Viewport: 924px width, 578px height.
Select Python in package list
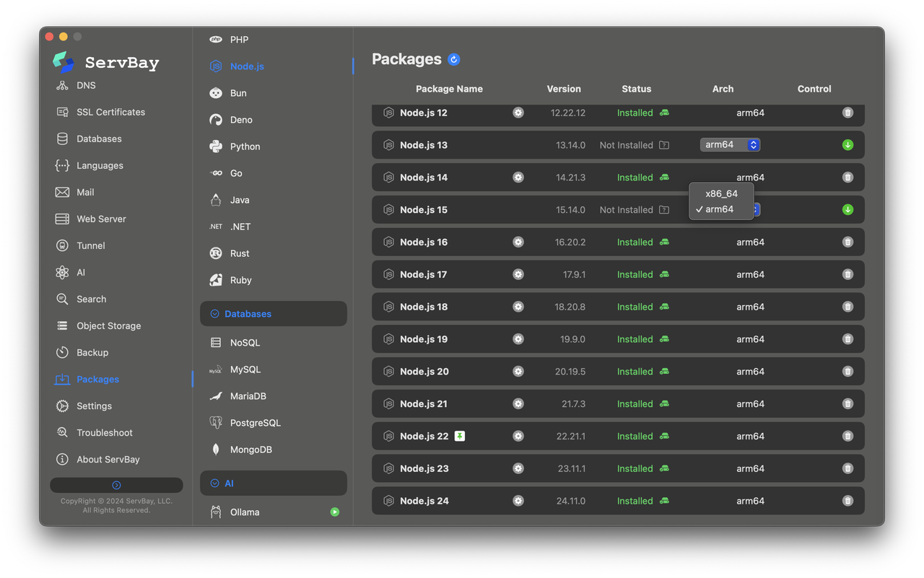pos(245,146)
